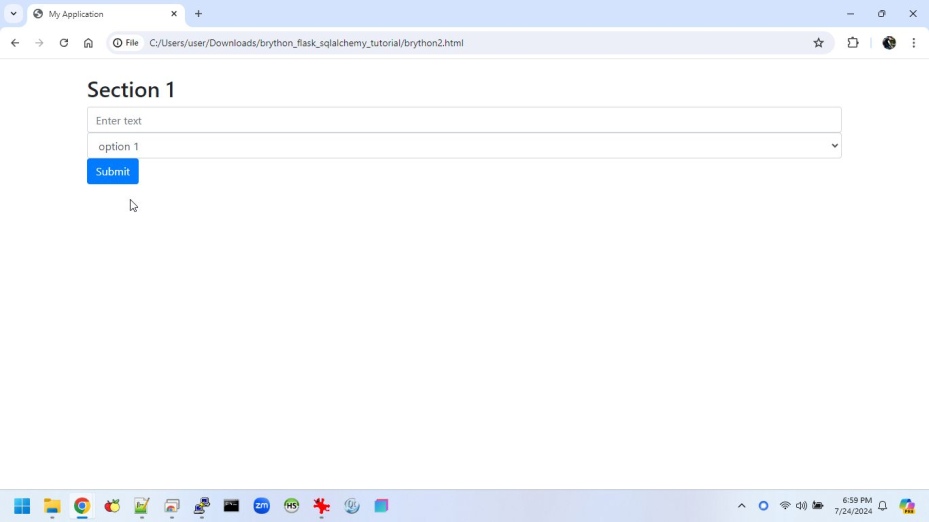This screenshot has height=522, width=929.
Task: Open the Chrome profile avatar
Action: (x=889, y=43)
